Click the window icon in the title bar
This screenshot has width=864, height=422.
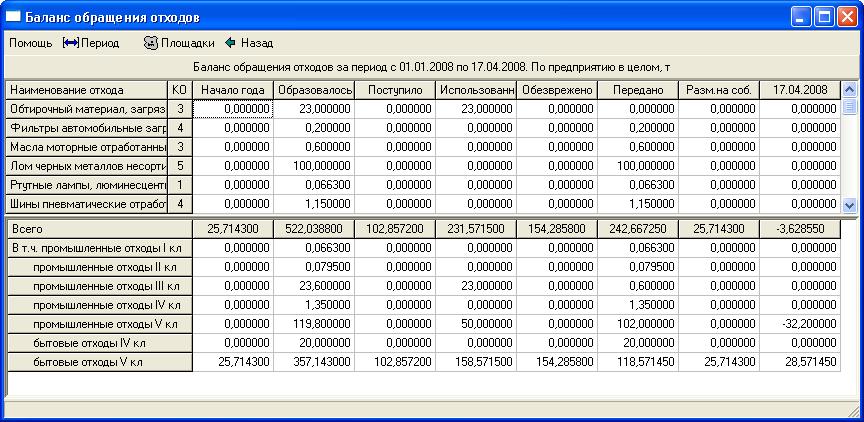[14, 18]
